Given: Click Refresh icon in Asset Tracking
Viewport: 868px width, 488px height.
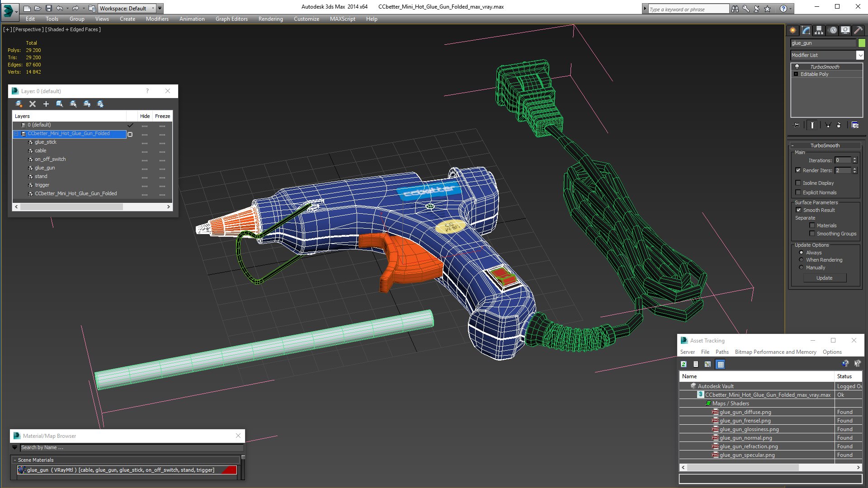Looking at the screenshot, I should [684, 364].
